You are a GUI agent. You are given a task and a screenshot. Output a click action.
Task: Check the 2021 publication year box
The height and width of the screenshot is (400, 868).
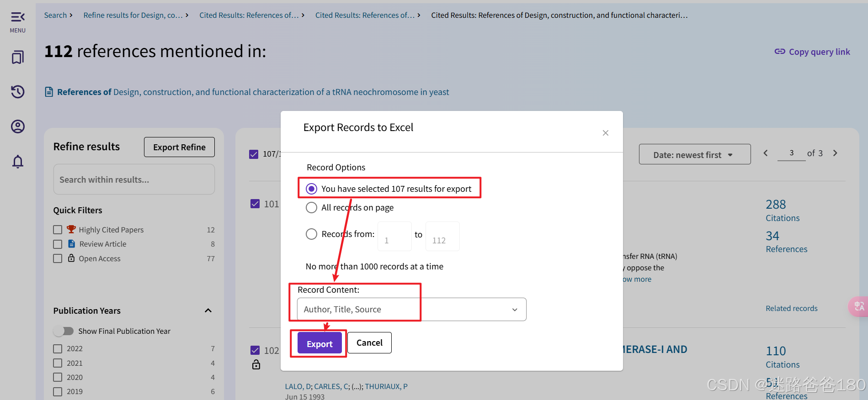tap(58, 363)
